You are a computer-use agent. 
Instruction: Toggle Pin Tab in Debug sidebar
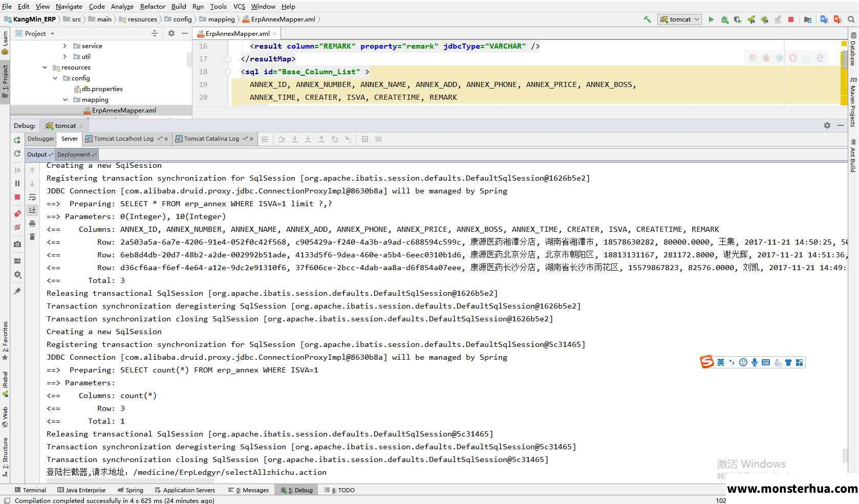point(17,291)
